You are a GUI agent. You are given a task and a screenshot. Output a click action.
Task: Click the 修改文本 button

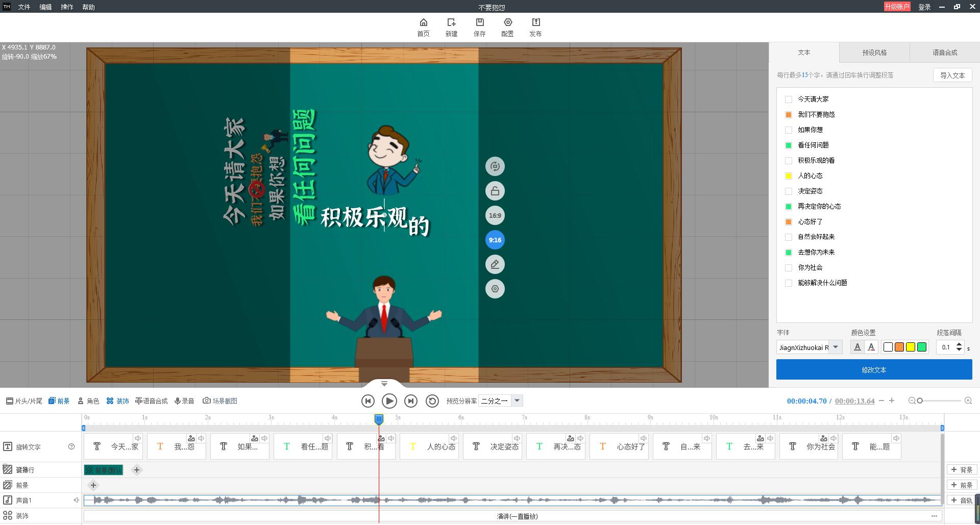click(x=874, y=369)
